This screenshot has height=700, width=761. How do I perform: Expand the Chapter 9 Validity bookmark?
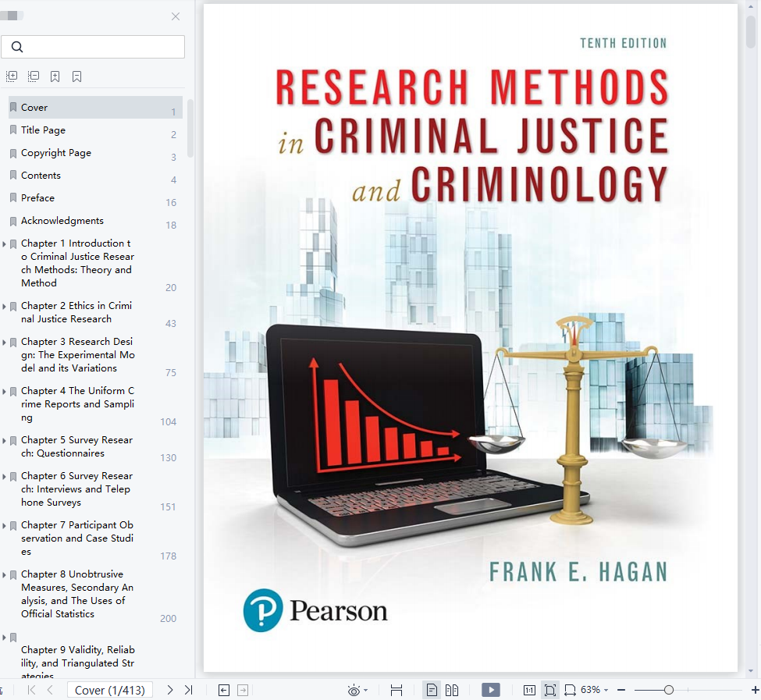[5, 638]
